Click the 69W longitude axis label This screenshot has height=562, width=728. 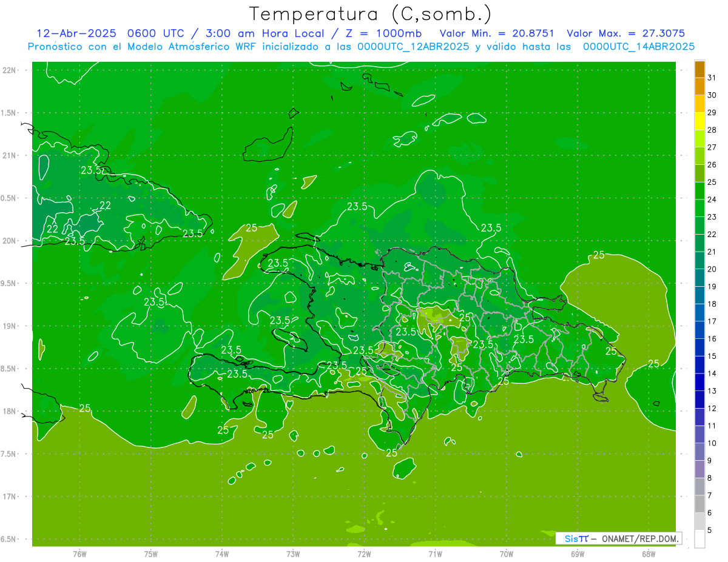(x=577, y=554)
